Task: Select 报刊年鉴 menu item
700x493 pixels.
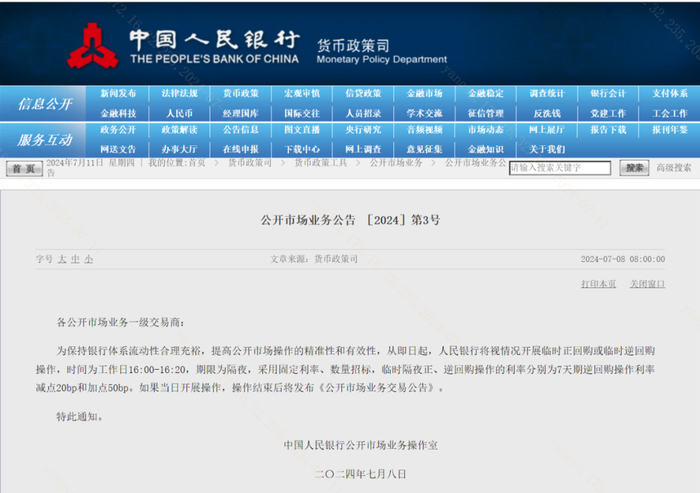Action: coord(670,130)
